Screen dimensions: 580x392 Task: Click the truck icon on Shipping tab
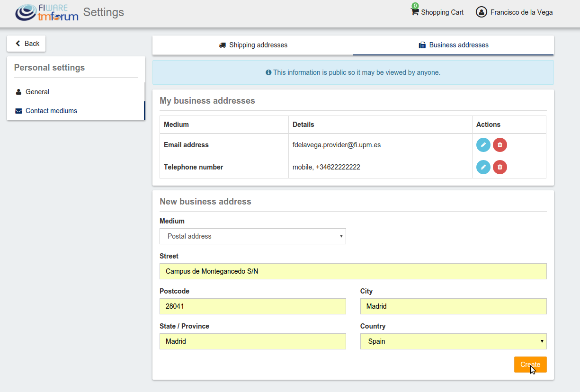tap(223, 45)
